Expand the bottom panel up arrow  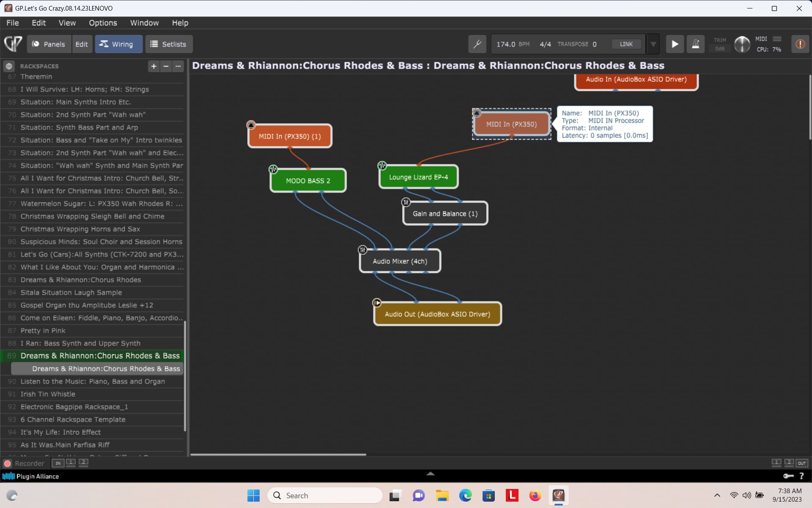point(431,474)
